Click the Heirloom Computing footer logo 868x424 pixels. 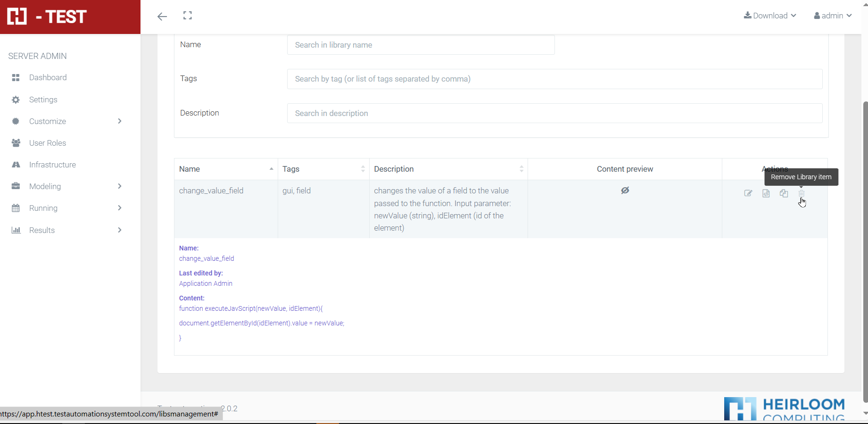click(785, 408)
